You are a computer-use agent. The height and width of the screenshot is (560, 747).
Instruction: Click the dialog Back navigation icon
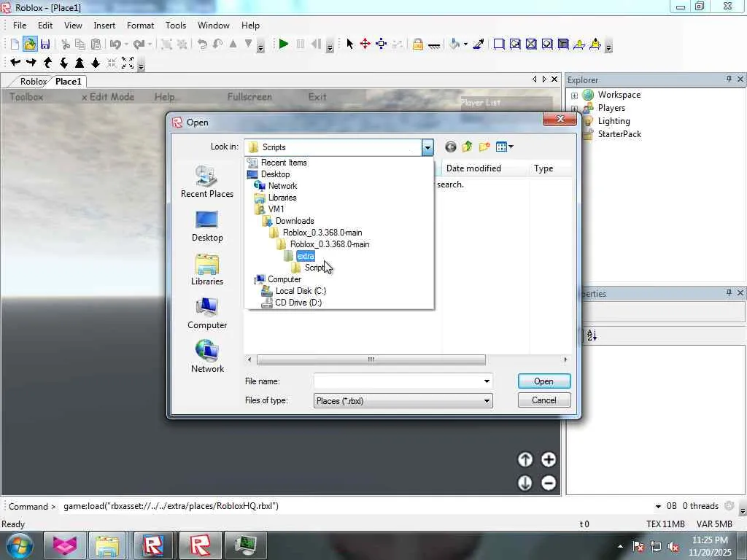[450, 147]
